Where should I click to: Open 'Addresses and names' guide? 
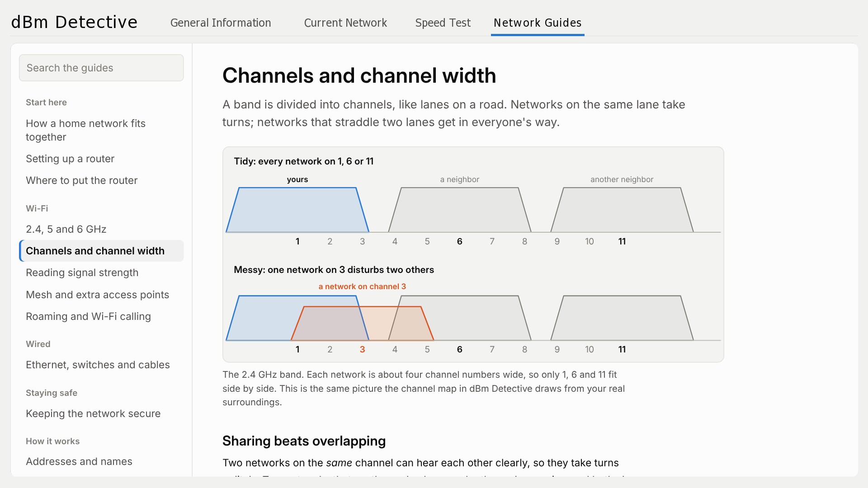[101, 461]
